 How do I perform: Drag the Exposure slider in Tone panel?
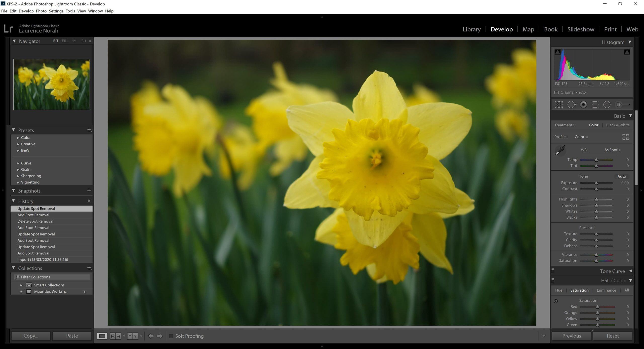pos(596,183)
